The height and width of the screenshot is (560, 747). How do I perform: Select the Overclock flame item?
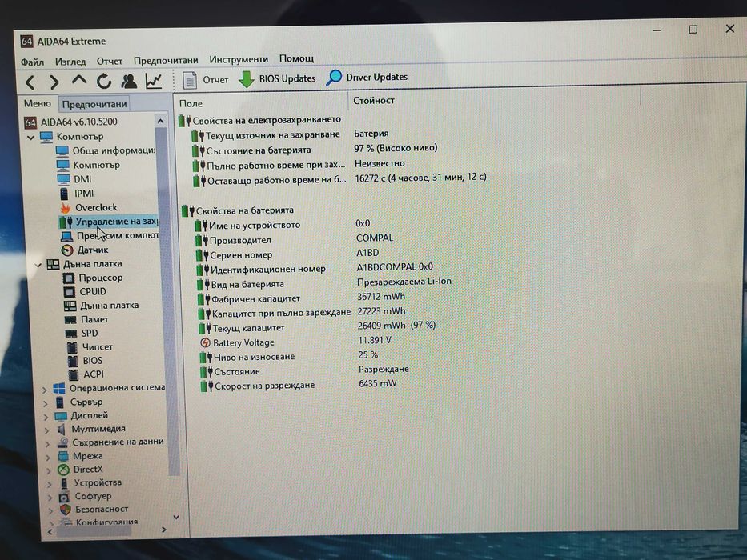pyautogui.click(x=89, y=208)
